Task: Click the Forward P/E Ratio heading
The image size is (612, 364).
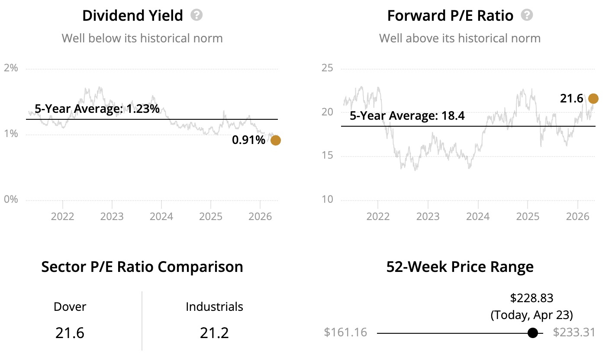Action: (450, 16)
